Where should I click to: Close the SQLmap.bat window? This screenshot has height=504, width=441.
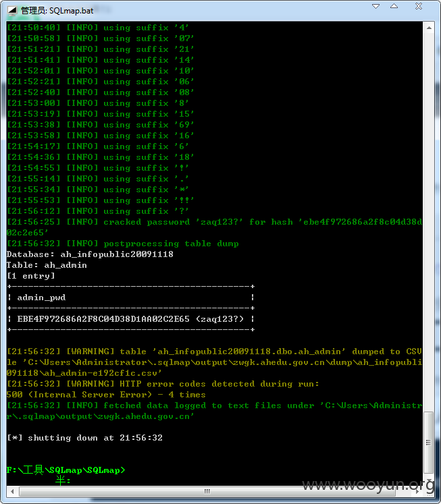point(419,6)
